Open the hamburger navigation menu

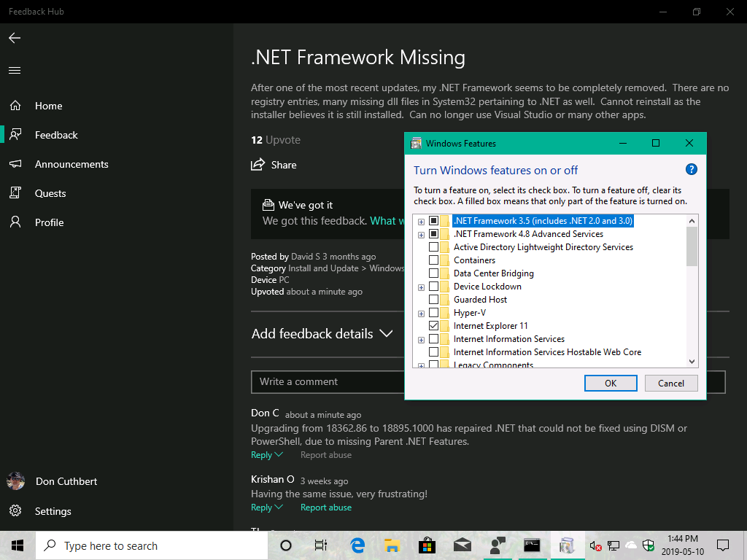point(15,71)
